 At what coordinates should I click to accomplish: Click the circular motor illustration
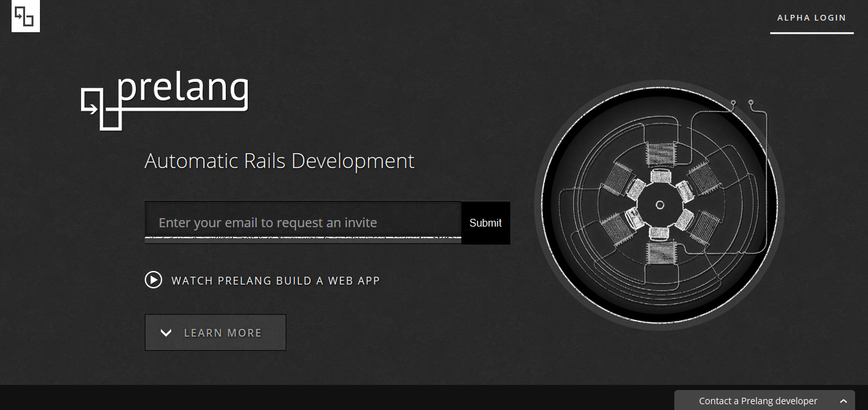click(660, 205)
